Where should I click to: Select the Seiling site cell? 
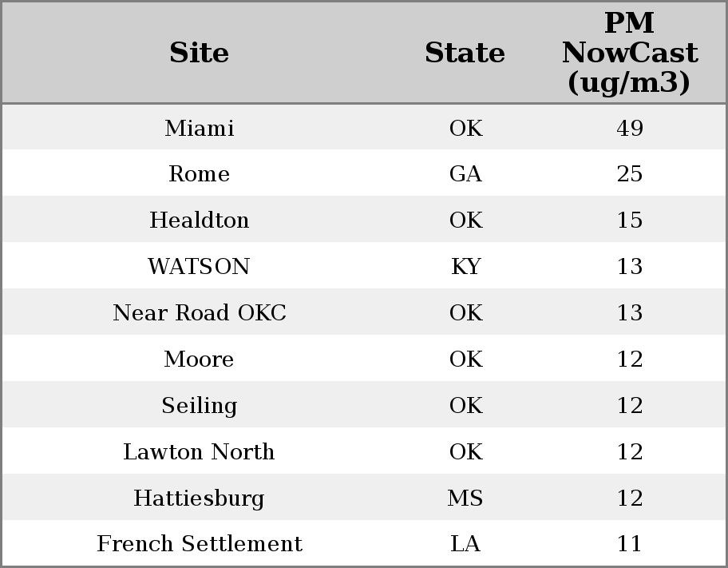pos(199,406)
